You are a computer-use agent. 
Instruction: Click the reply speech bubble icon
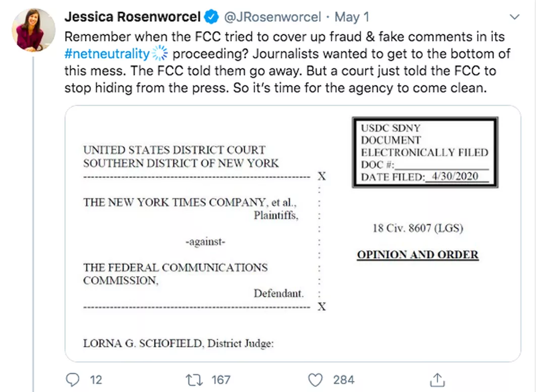[x=73, y=380]
